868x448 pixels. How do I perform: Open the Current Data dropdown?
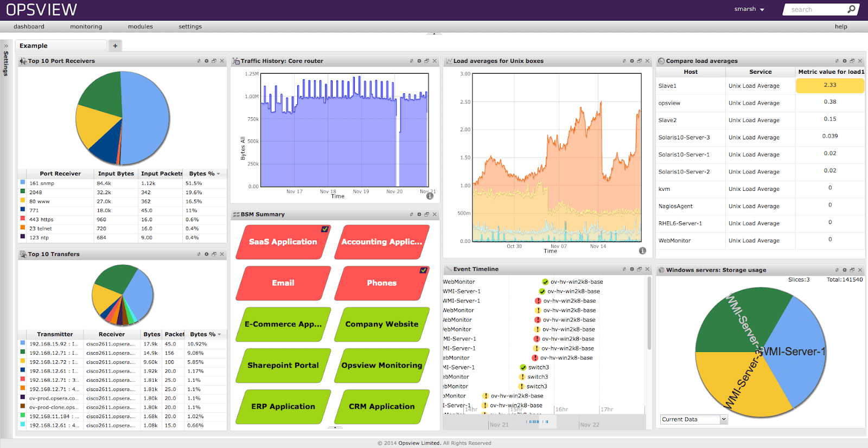pyautogui.click(x=693, y=419)
